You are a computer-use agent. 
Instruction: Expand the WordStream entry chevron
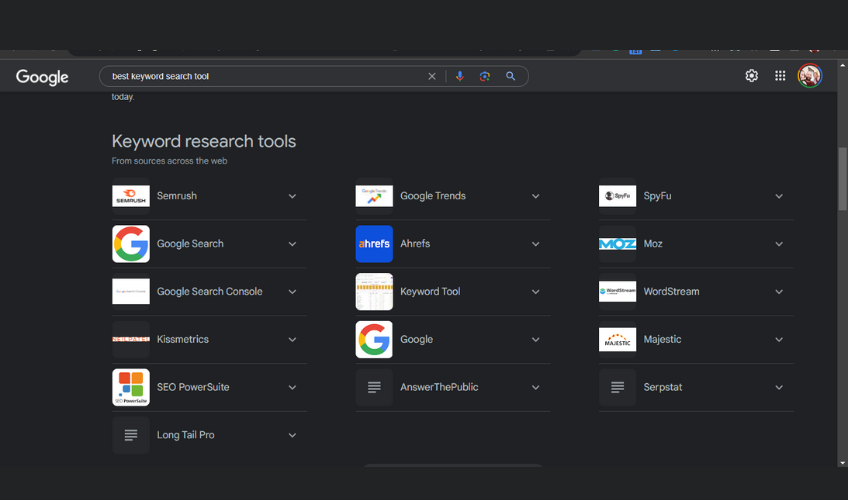click(779, 292)
